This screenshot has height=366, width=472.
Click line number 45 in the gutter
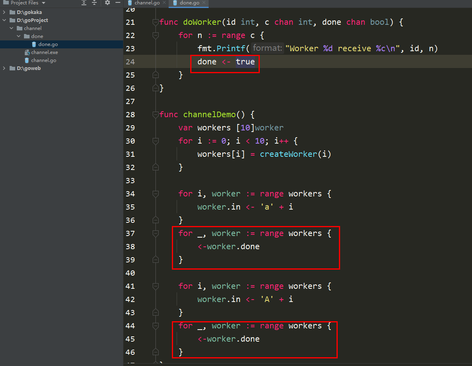pos(130,339)
